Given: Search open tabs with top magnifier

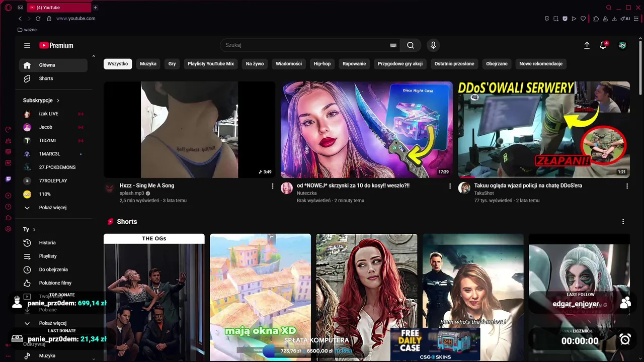Looking at the screenshot, I should point(609,8).
